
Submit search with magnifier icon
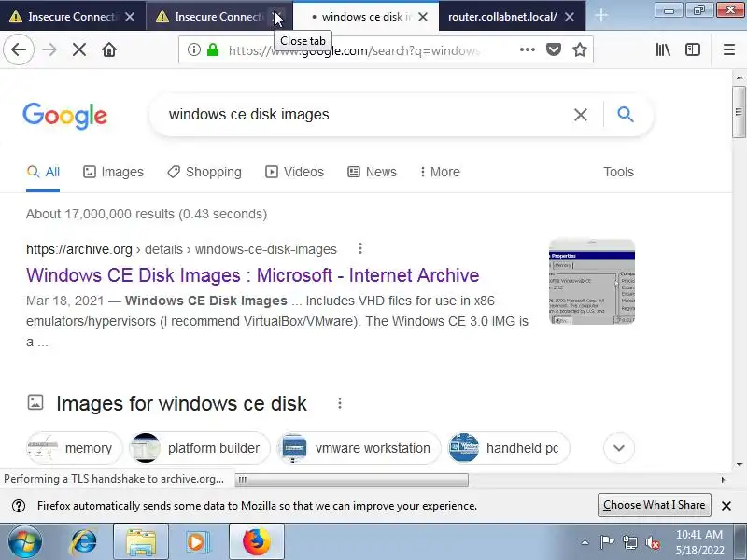tap(625, 114)
